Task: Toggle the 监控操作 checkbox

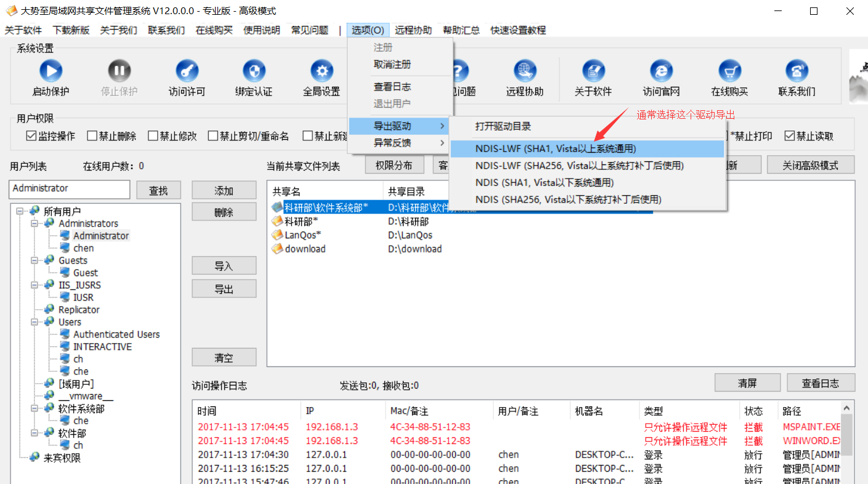Action: (31, 136)
